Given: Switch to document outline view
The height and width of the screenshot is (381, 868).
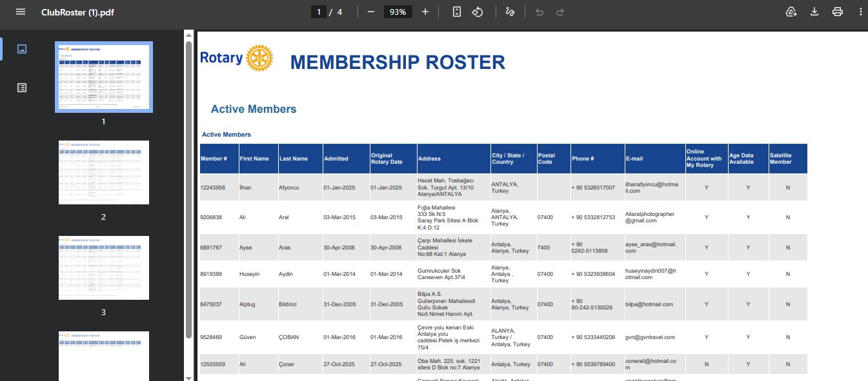Looking at the screenshot, I should click(22, 88).
